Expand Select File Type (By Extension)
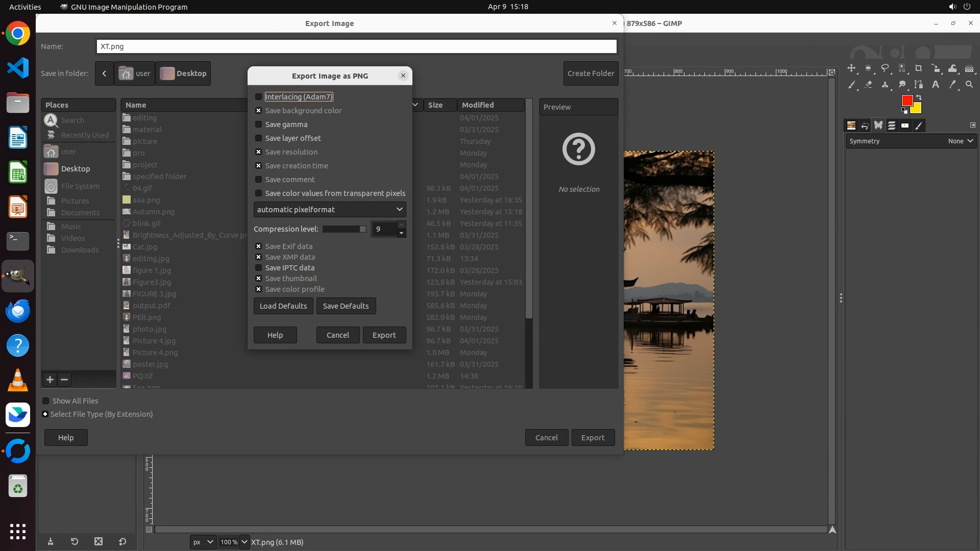980x551 pixels. (x=45, y=414)
